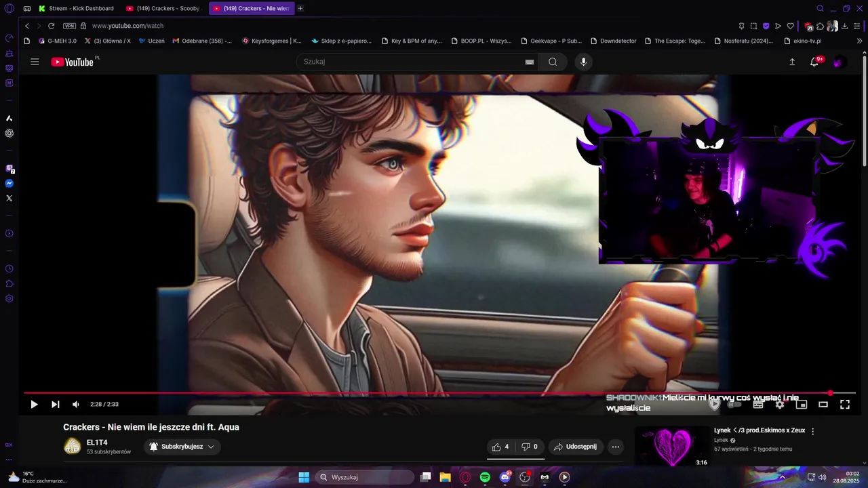This screenshot has height=488, width=868.
Task: Toggle the VPN badge in address bar
Action: 69,26
